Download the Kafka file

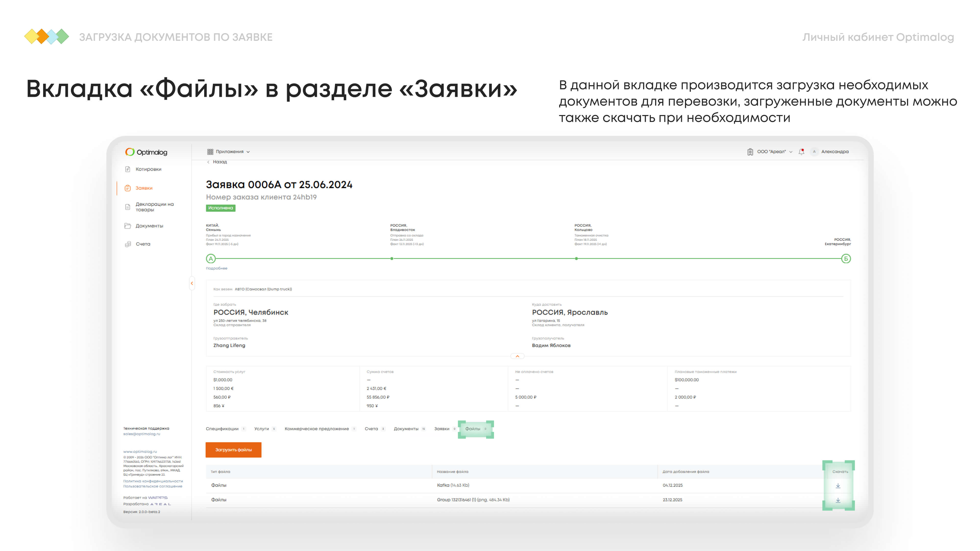(838, 486)
